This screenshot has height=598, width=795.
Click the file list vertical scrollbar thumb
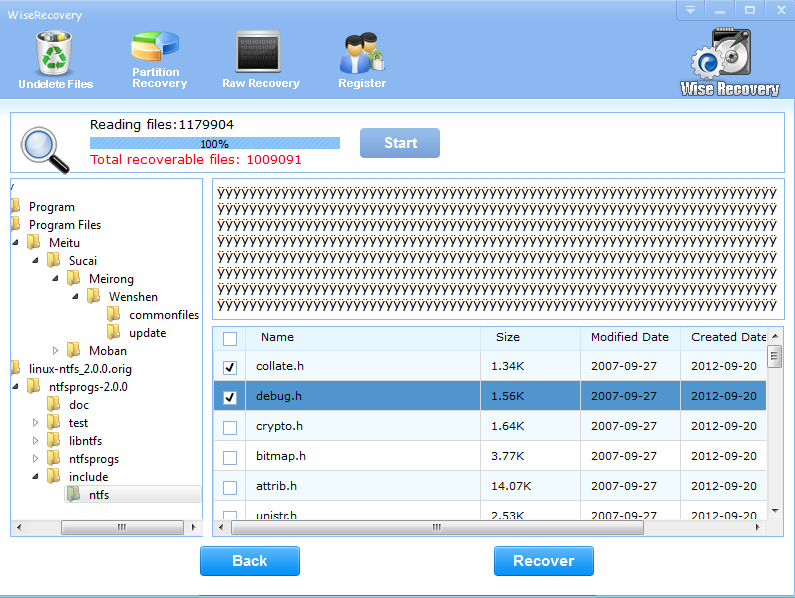click(774, 356)
